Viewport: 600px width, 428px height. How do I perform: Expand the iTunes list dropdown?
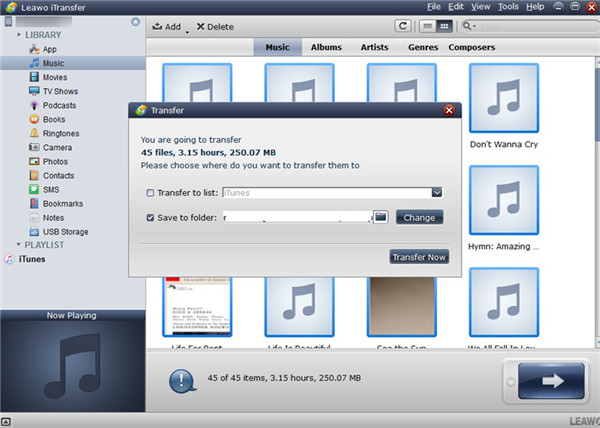(437, 193)
